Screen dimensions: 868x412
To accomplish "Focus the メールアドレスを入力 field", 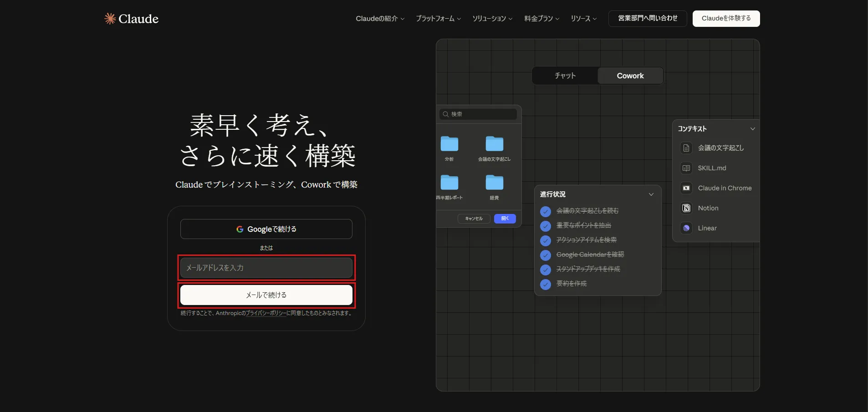I will pos(266,268).
